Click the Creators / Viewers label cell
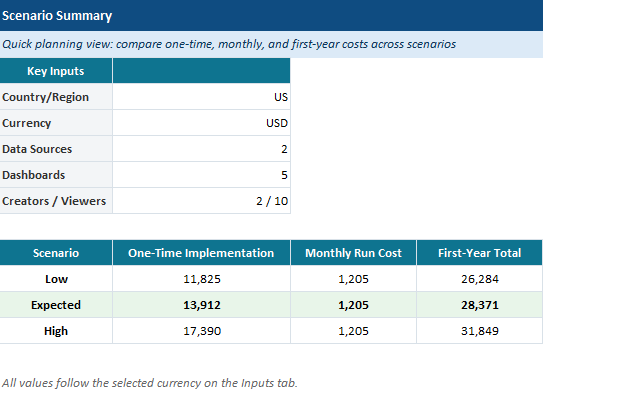The image size is (617, 407). [x=56, y=201]
